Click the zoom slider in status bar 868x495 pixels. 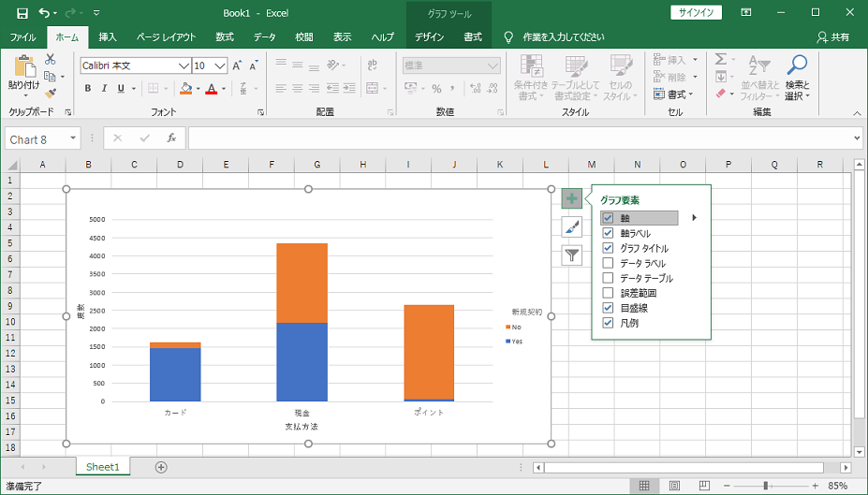[766, 487]
